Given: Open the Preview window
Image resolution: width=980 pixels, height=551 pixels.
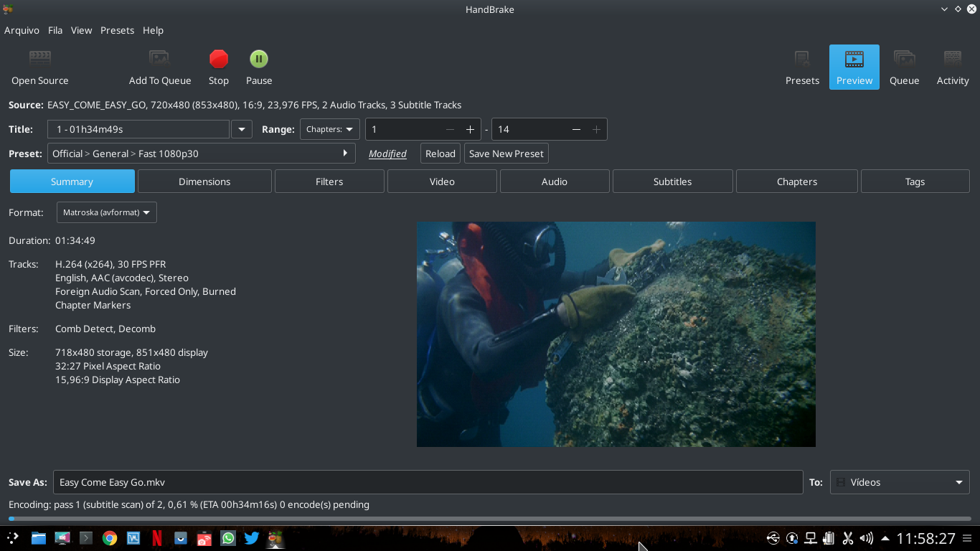Looking at the screenshot, I should click(854, 67).
